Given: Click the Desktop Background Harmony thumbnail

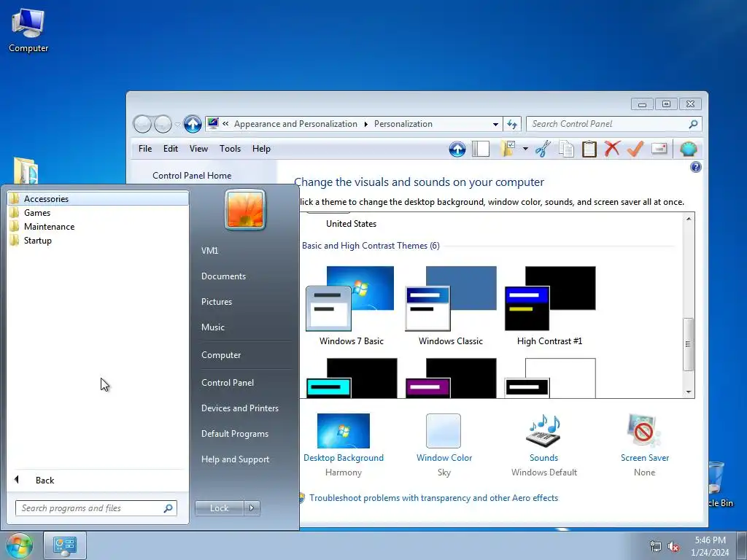Looking at the screenshot, I should 343,430.
